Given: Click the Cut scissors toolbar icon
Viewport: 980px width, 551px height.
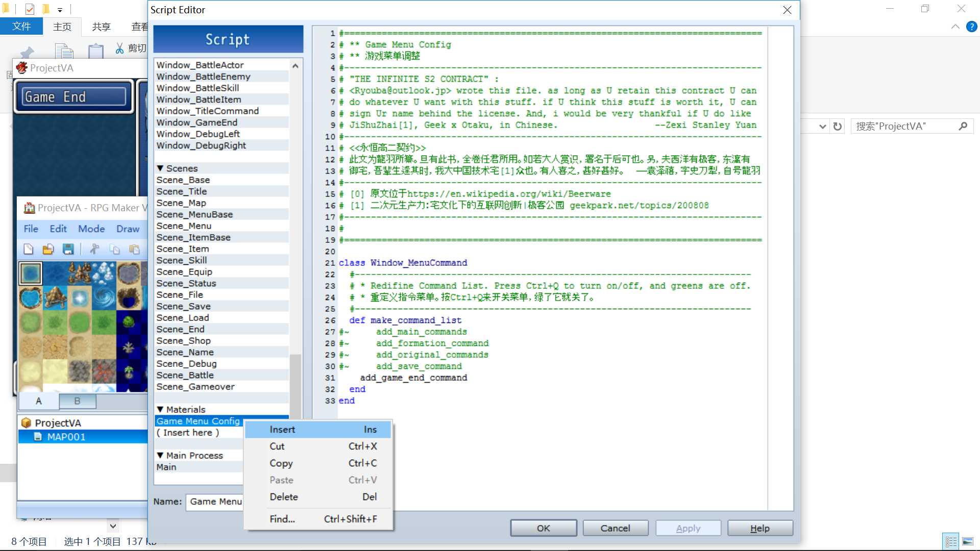Looking at the screenshot, I should 95,249.
